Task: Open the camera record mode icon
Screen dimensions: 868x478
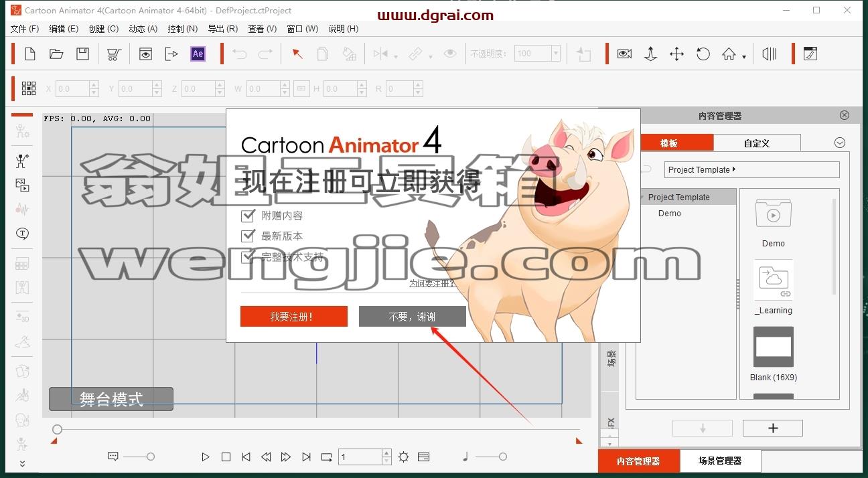Action: tap(624, 54)
